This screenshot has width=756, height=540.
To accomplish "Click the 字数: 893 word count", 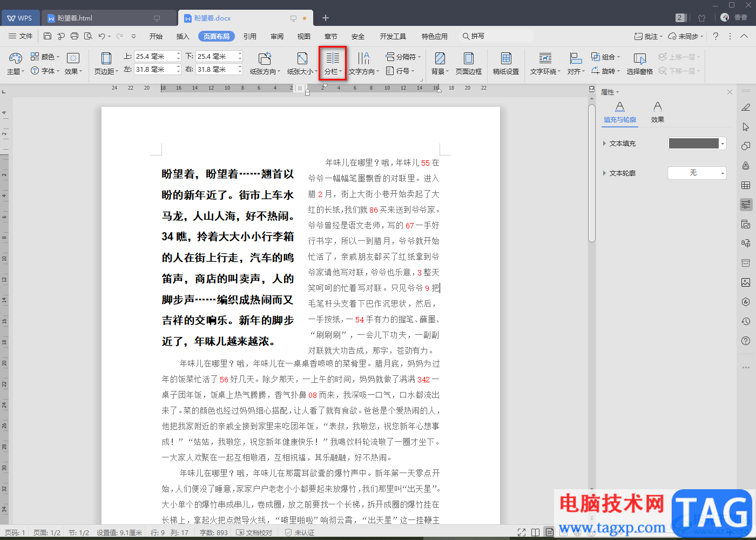I will click(214, 532).
